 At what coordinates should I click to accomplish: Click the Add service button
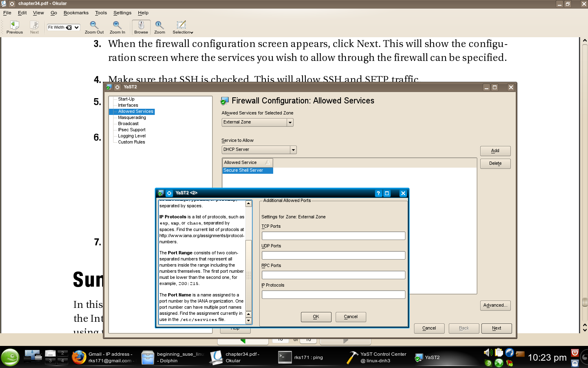(x=495, y=151)
